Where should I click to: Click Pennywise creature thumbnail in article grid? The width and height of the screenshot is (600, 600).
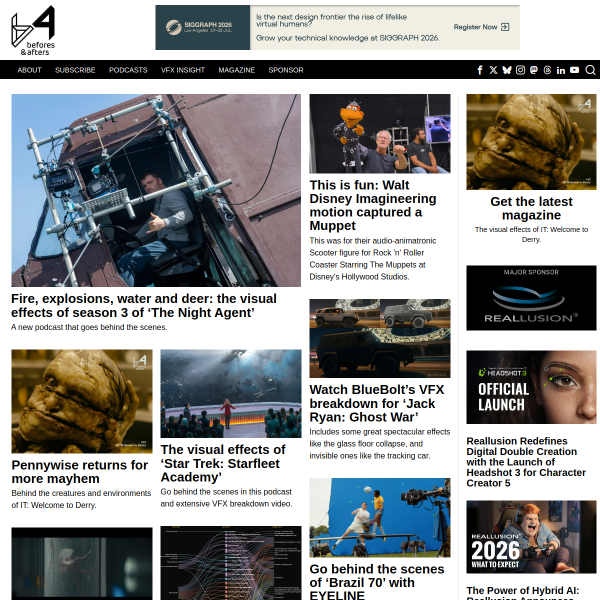82,401
